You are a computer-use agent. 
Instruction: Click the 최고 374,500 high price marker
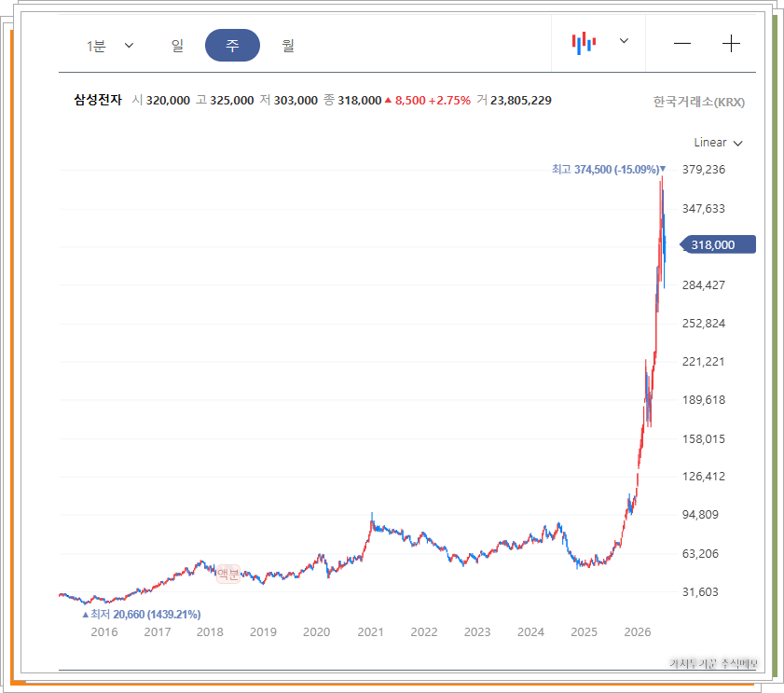(x=609, y=170)
